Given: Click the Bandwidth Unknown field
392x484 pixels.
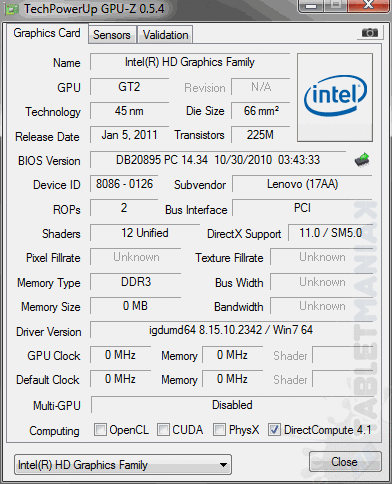Looking at the screenshot, I should (322, 306).
